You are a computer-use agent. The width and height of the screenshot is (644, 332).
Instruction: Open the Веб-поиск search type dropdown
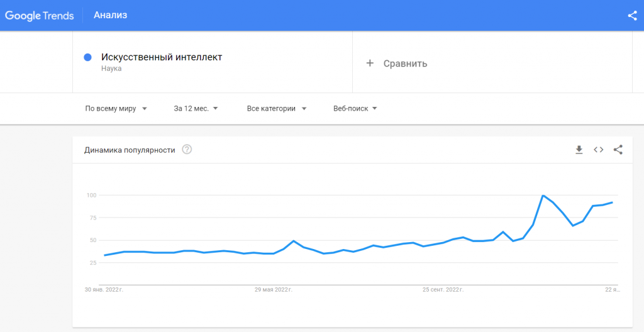(355, 109)
